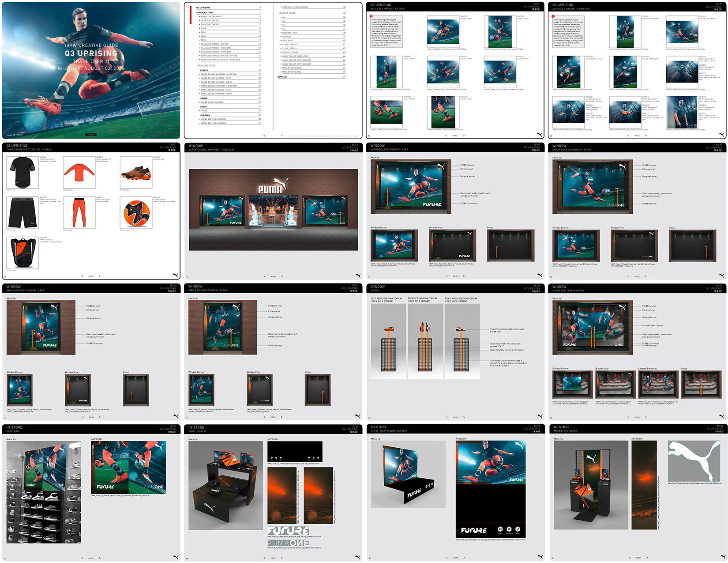Open Props thumbnail on Small Double Window - Right
Image resolution: width=728 pixels, height=563 pixels.
318,390
